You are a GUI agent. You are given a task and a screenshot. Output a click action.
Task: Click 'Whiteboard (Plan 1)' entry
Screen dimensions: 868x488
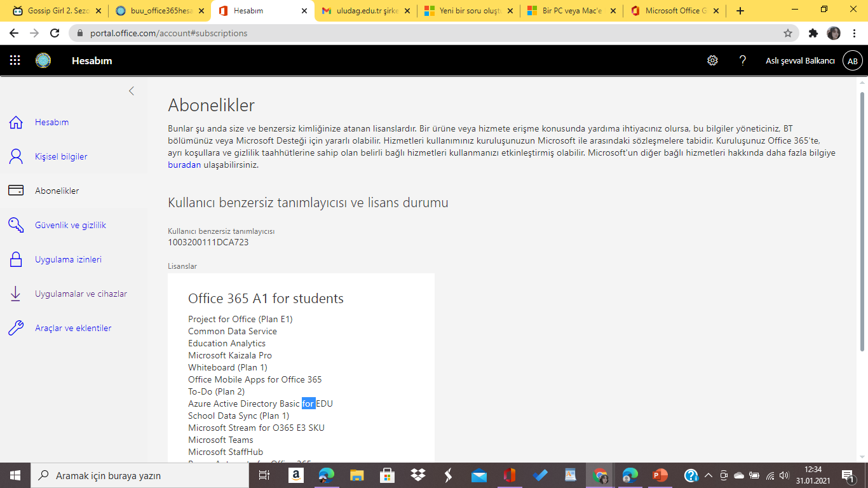coord(227,367)
